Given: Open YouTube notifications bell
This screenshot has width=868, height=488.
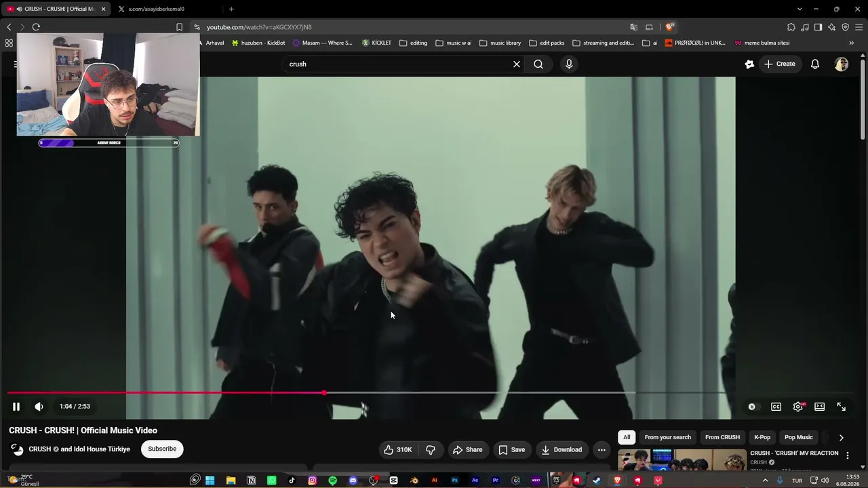Looking at the screenshot, I should [x=815, y=64].
